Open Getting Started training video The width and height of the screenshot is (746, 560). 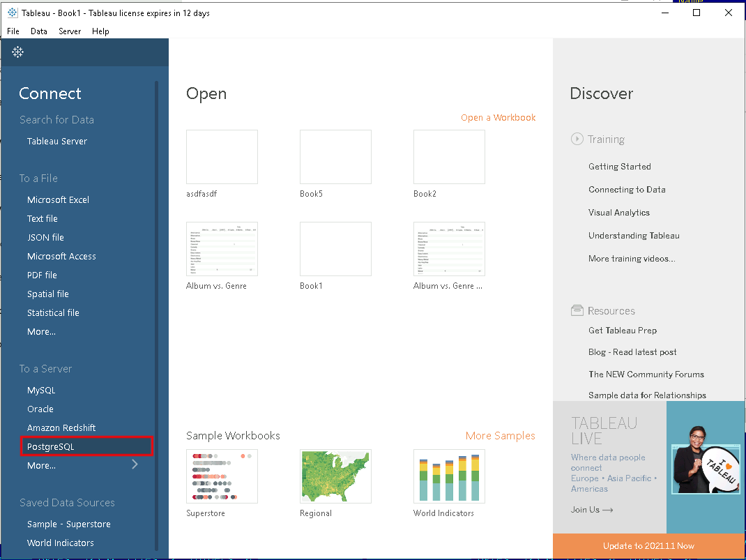pyautogui.click(x=619, y=167)
